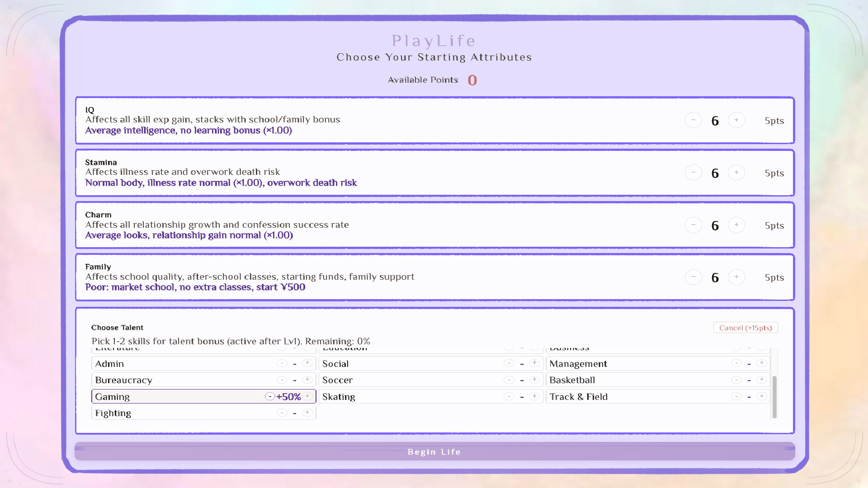Select the Management talent label
Image resolution: width=868 pixels, height=488 pixels.
click(578, 364)
